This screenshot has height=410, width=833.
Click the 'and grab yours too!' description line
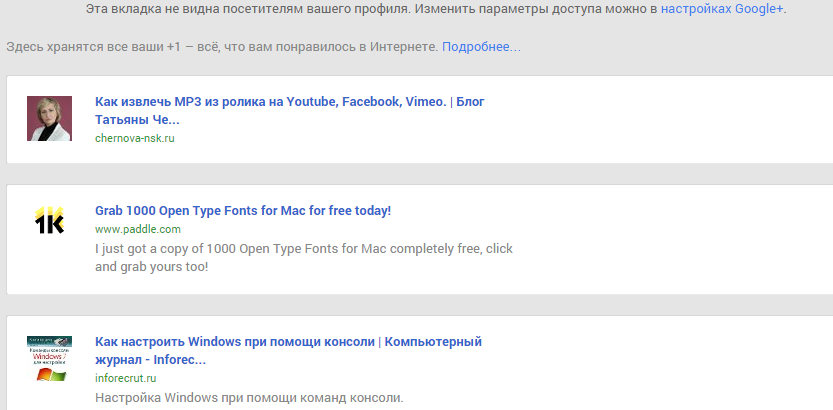[151, 267]
